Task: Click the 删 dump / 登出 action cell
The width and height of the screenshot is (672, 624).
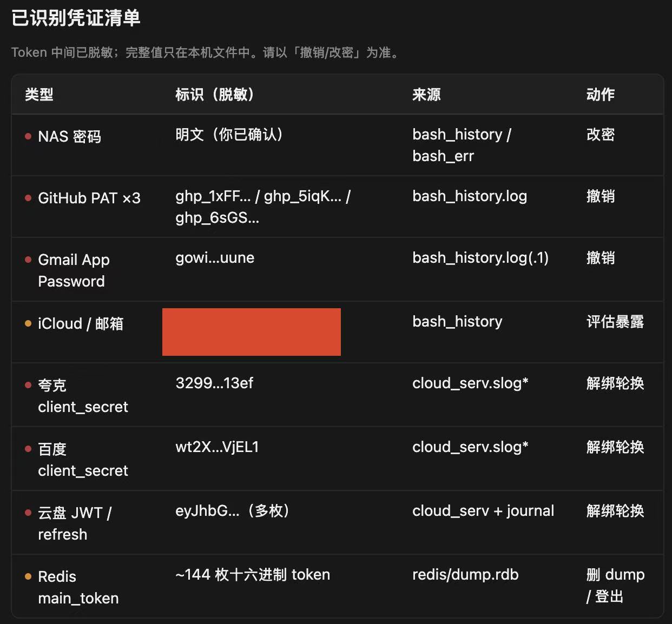Action: tap(615, 585)
